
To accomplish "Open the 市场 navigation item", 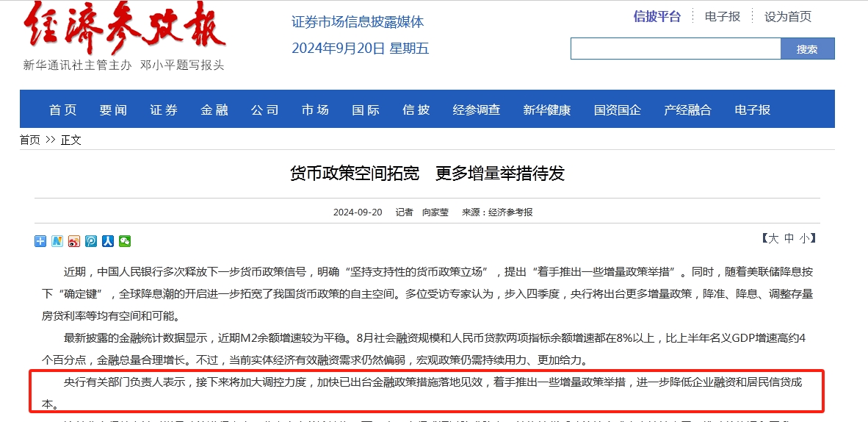I will click(315, 110).
